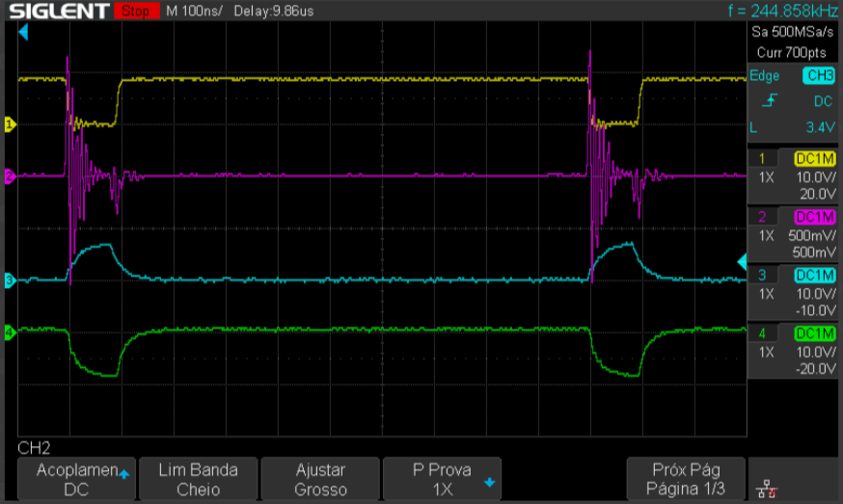Click channel 3 probe 1X label
843x504 pixels.
(766, 294)
